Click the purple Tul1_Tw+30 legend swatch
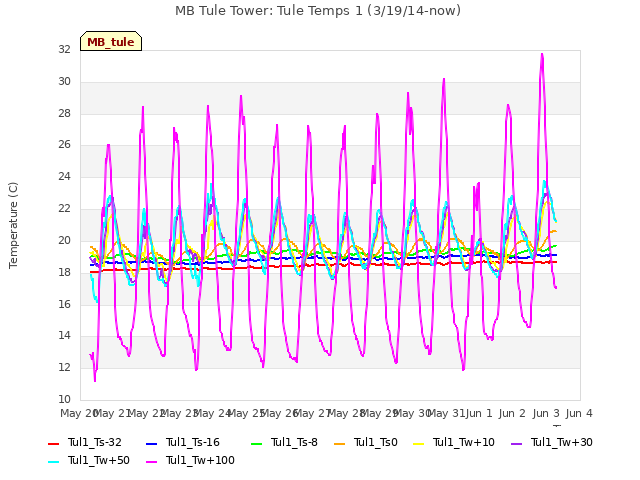 click(517, 443)
